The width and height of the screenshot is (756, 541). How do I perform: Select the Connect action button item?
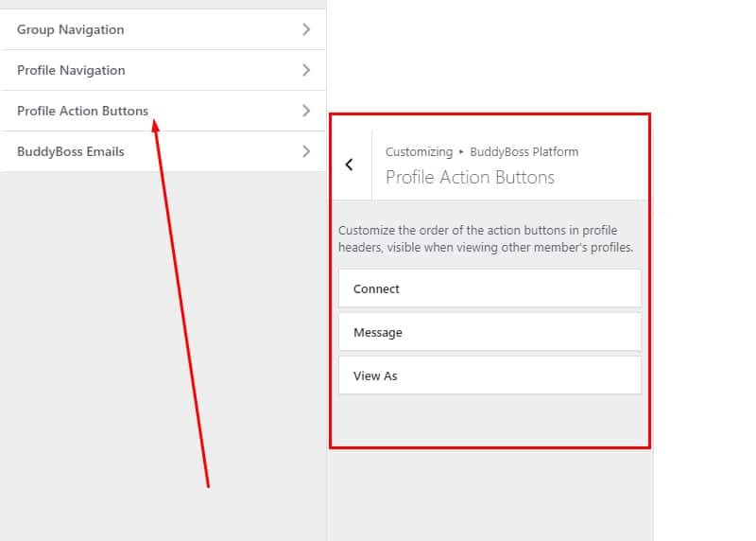click(490, 288)
